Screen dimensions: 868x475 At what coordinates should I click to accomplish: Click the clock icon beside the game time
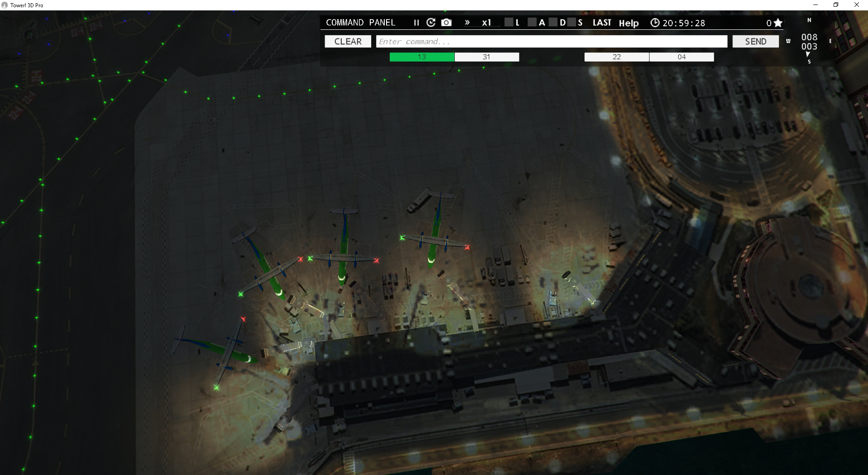point(655,23)
